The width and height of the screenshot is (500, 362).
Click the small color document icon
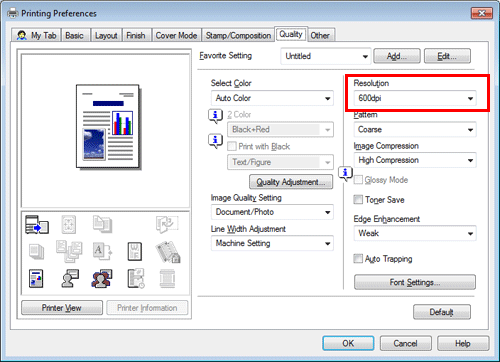[x=36, y=279]
